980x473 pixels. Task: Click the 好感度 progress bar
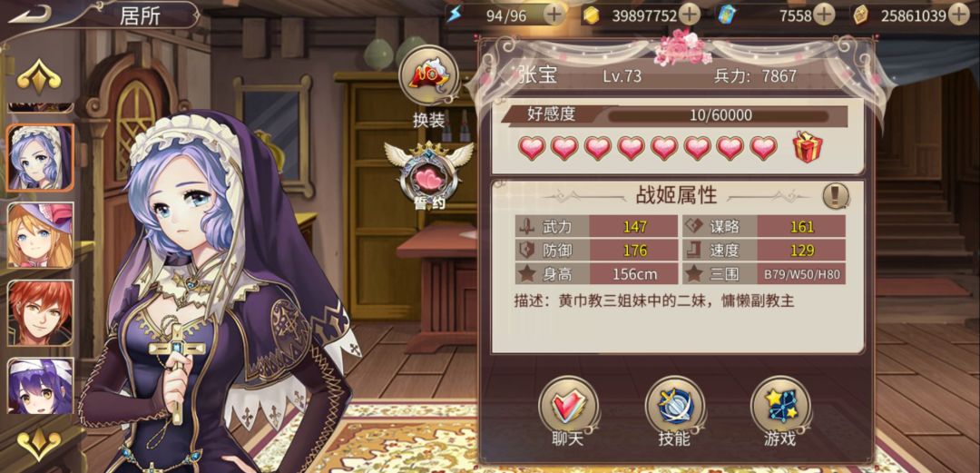(x=720, y=115)
